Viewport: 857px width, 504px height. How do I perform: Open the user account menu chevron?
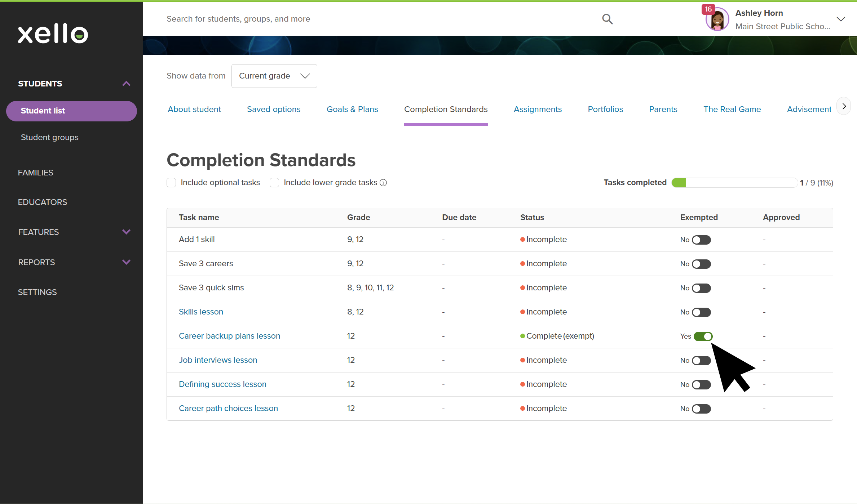coord(841,19)
